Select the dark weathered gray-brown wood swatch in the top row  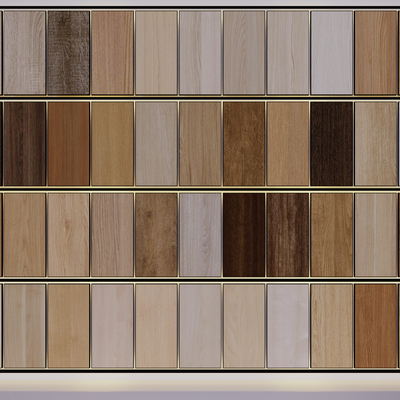click(69, 53)
